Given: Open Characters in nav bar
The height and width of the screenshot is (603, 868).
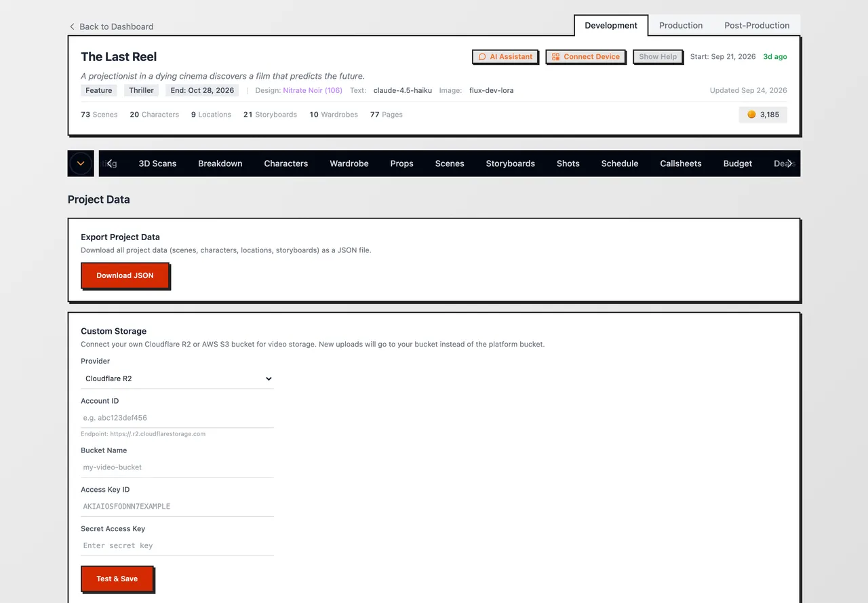Looking at the screenshot, I should click(286, 163).
